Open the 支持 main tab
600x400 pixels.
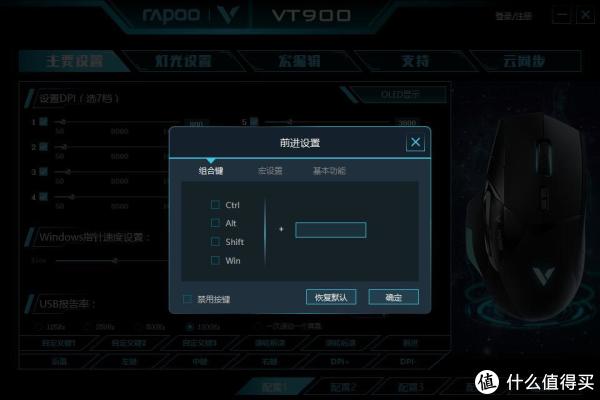click(415, 61)
